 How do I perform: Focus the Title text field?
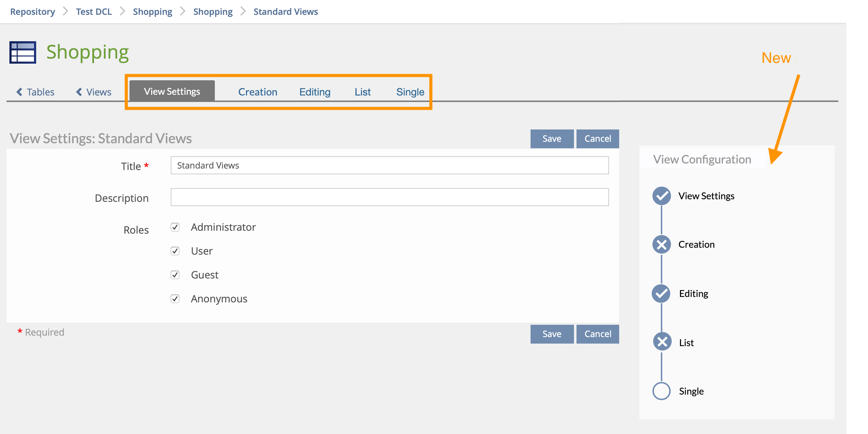tap(390, 165)
